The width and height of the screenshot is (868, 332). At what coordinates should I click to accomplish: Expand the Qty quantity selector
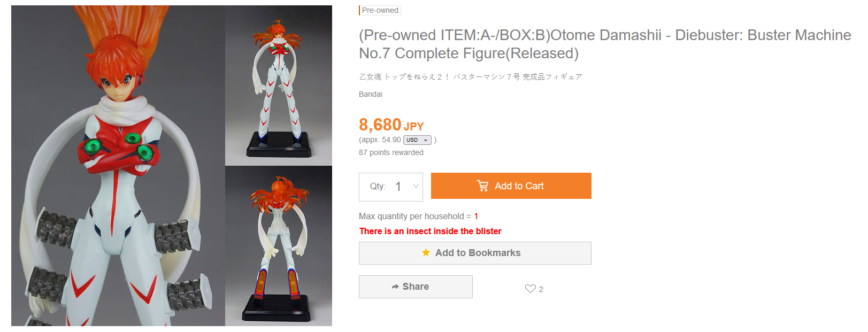[x=391, y=187]
